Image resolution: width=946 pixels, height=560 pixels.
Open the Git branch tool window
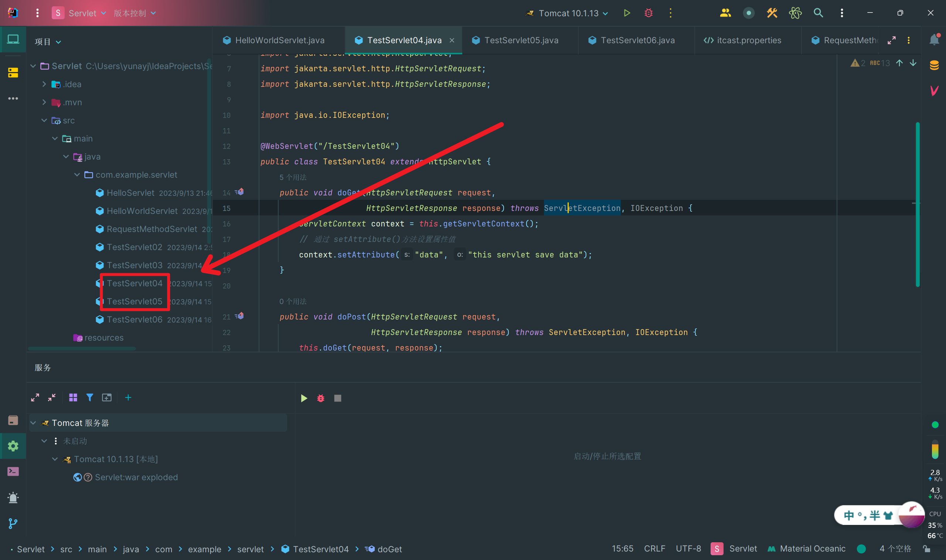[x=13, y=523]
